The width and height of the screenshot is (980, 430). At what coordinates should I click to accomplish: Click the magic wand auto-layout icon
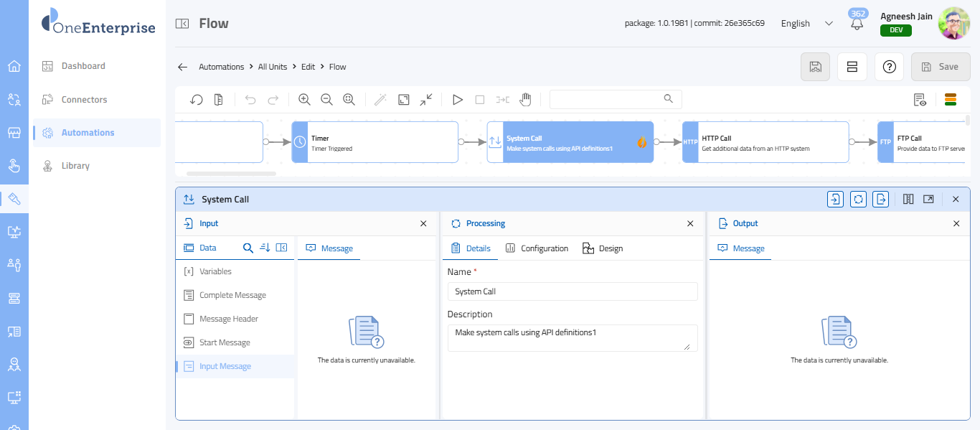coord(380,100)
